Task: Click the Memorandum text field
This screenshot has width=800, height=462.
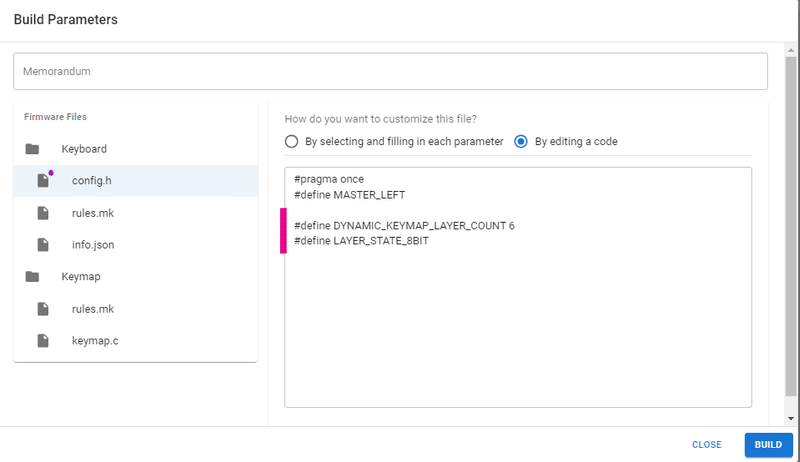Action: [390, 71]
